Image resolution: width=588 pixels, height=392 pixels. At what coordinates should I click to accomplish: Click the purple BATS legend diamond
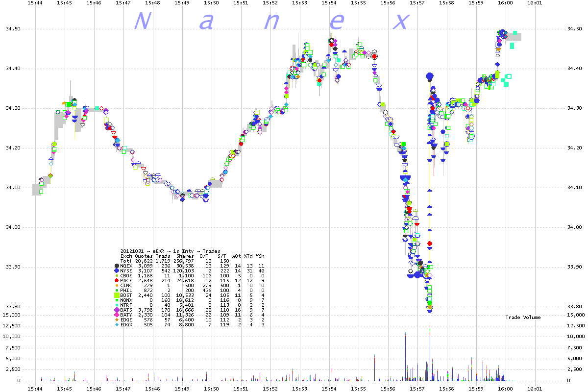click(116, 310)
